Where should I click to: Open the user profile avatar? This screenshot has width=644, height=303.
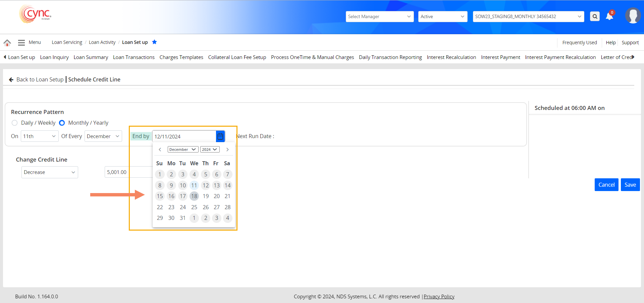point(633,16)
